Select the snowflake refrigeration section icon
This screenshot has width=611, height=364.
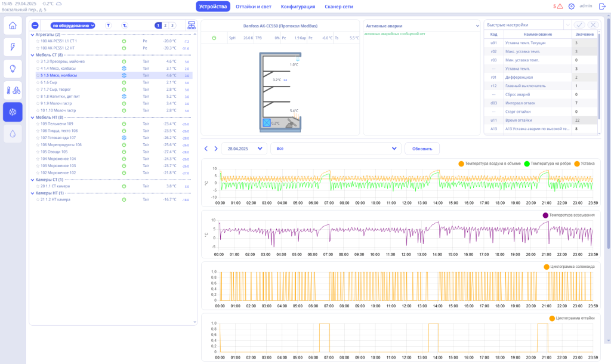coord(13,112)
